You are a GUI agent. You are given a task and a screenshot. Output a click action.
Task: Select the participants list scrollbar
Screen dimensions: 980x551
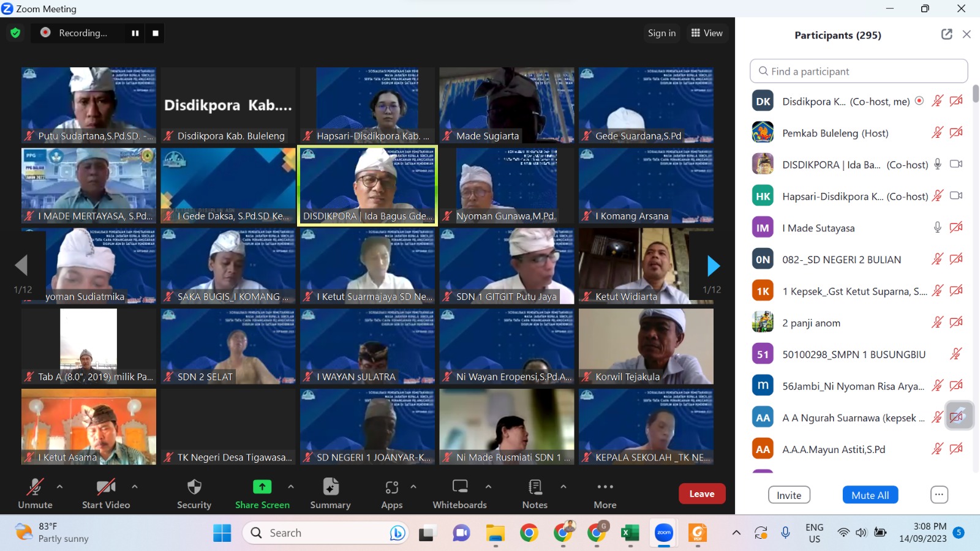click(x=976, y=93)
